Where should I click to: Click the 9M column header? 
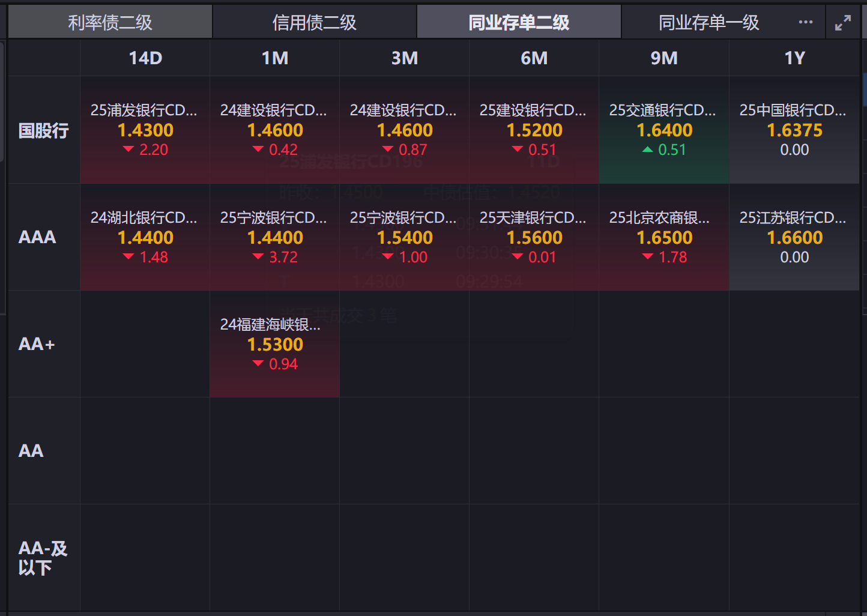664,58
